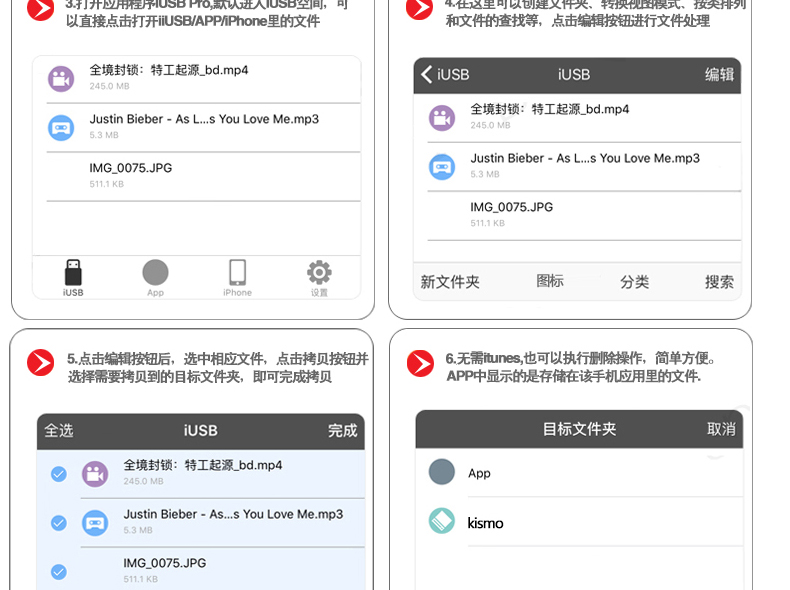Open 搜索 in the bottom toolbar
This screenshot has height=590, width=790.
(x=719, y=282)
